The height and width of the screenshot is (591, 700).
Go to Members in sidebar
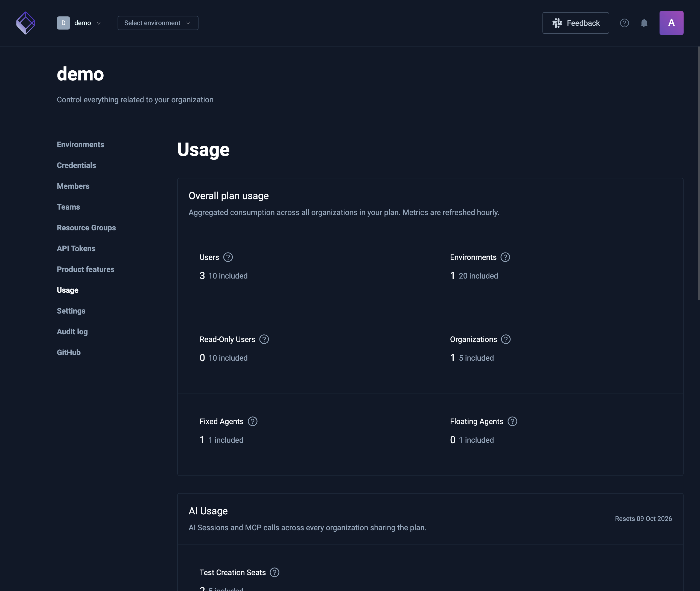pyautogui.click(x=73, y=186)
